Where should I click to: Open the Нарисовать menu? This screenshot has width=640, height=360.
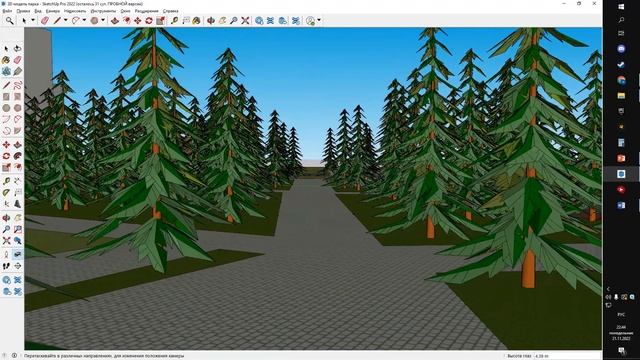click(75, 11)
